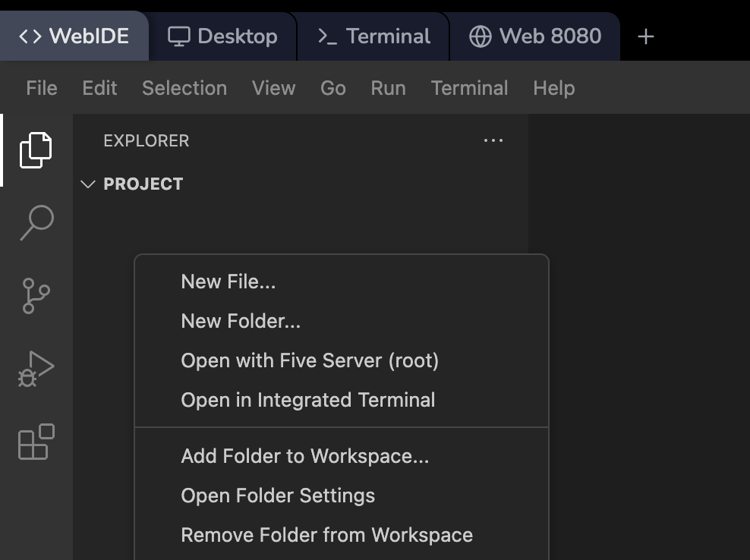Open the File menu
Image resolution: width=750 pixels, height=560 pixels.
coord(42,88)
